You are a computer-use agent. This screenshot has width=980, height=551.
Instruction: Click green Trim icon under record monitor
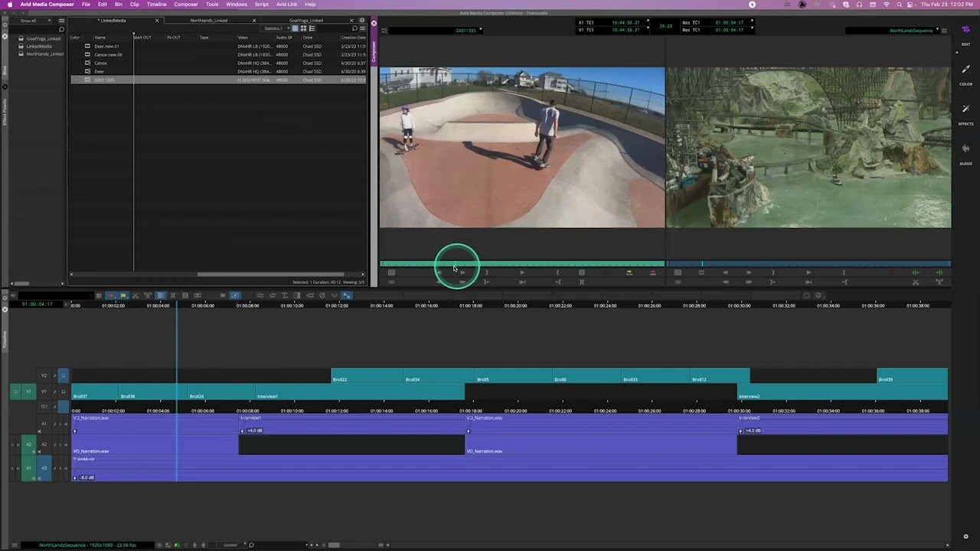[x=916, y=272]
